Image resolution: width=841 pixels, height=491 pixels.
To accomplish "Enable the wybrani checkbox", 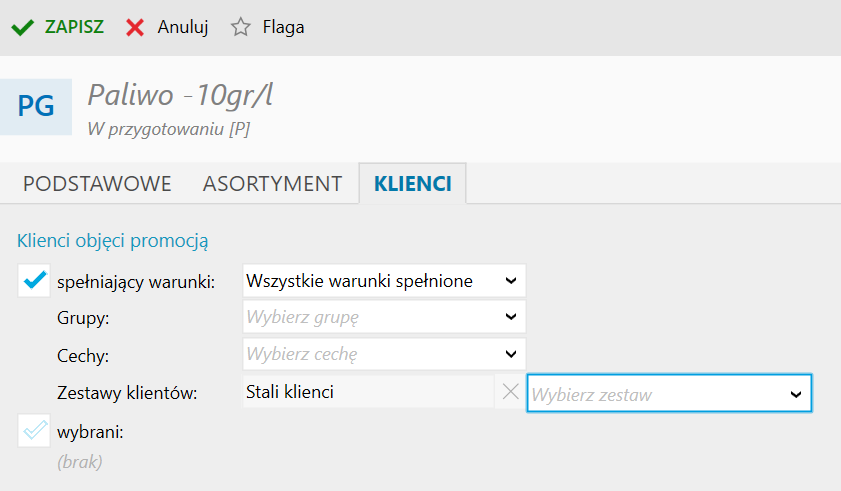I will click(35, 432).
